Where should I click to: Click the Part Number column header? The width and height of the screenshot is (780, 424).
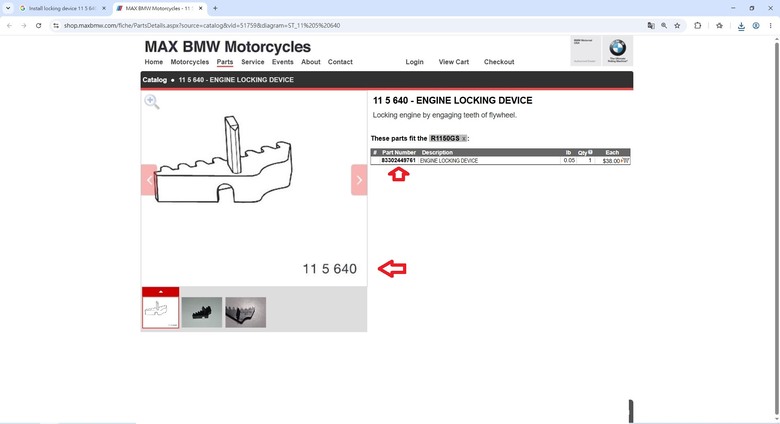(x=398, y=152)
